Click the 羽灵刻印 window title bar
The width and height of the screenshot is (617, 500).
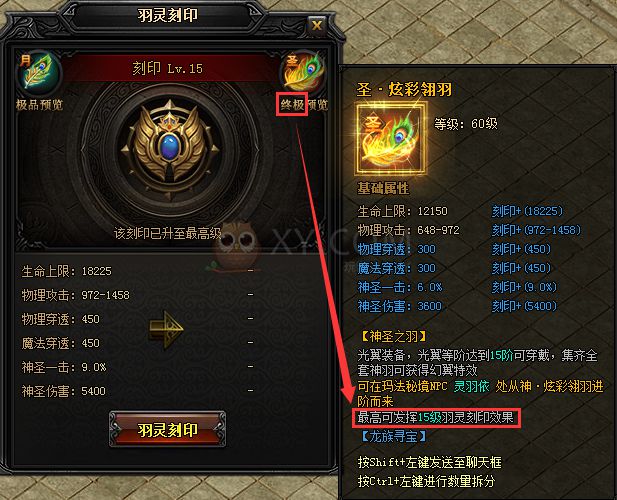[x=168, y=16]
